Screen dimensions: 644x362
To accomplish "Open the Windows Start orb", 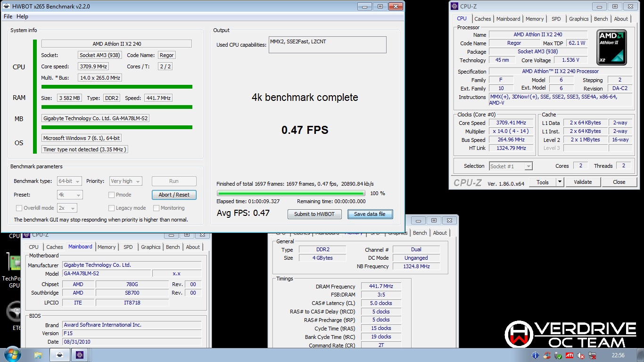I will [12, 355].
